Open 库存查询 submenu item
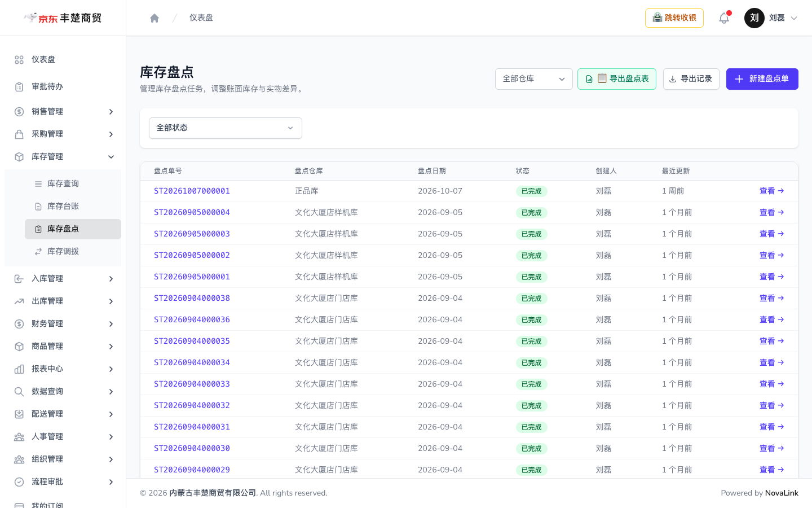Image resolution: width=812 pixels, height=508 pixels. click(73, 184)
